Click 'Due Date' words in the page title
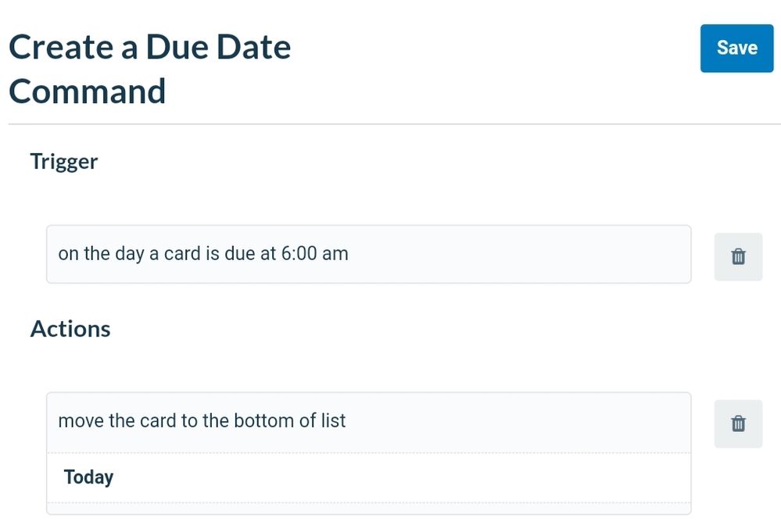Viewport: 781px width, 532px height. pos(219,48)
